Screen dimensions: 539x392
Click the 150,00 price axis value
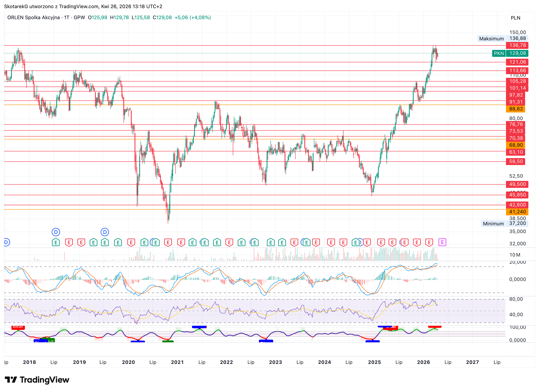click(517, 32)
